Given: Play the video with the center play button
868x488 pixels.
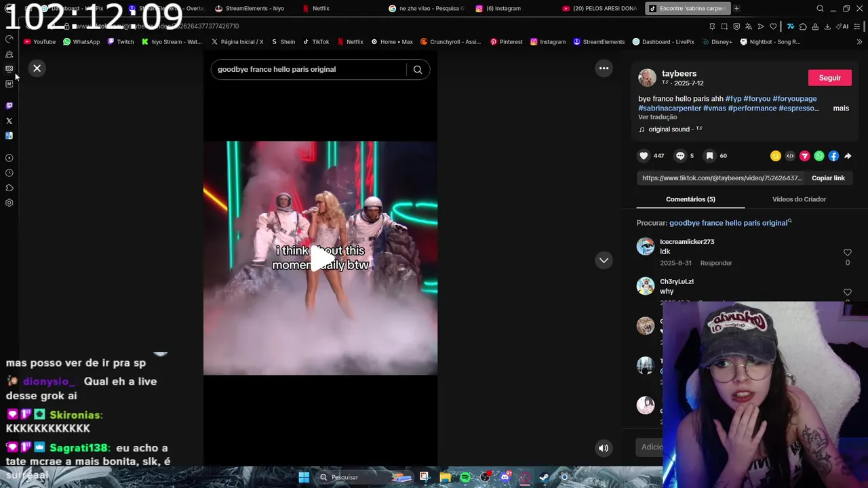Looking at the screenshot, I should coord(321,258).
